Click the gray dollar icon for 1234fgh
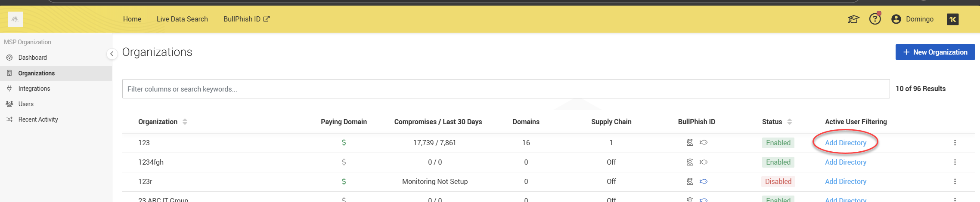980x202 pixels. pos(344,162)
